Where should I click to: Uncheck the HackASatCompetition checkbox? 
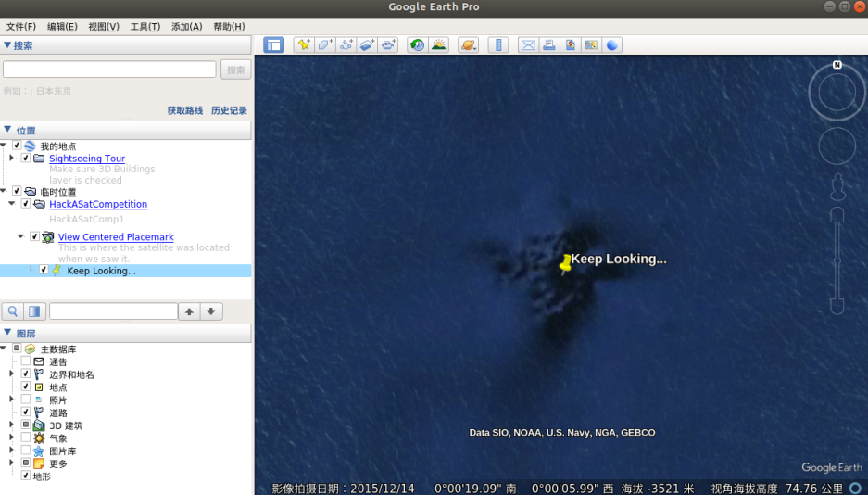[25, 204]
